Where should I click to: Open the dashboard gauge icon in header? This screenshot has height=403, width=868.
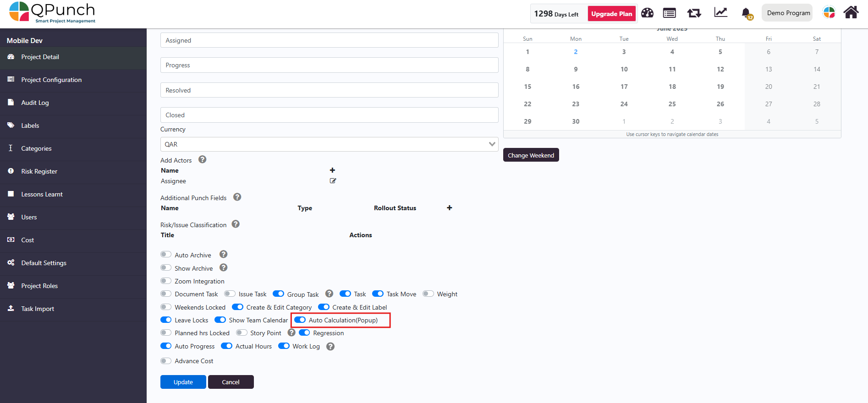click(x=647, y=13)
